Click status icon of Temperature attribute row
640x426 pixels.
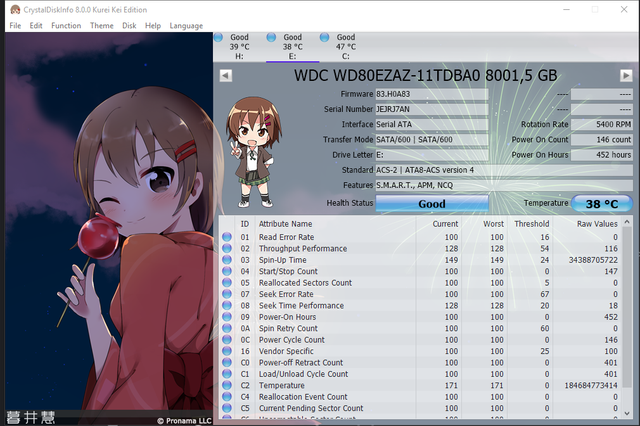[227, 386]
